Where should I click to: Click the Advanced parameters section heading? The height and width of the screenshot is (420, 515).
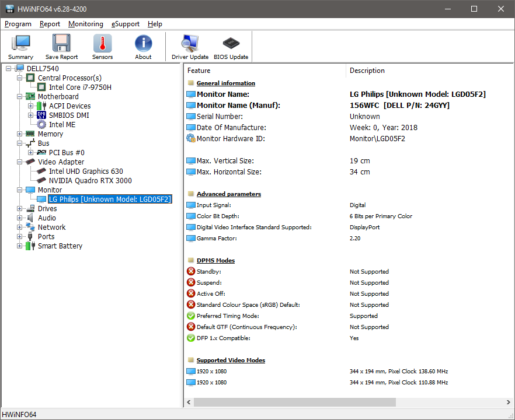(229, 194)
